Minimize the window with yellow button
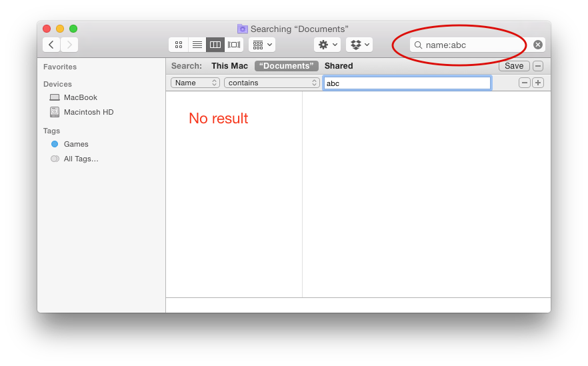Screen dimensions: 588x366 point(60,29)
